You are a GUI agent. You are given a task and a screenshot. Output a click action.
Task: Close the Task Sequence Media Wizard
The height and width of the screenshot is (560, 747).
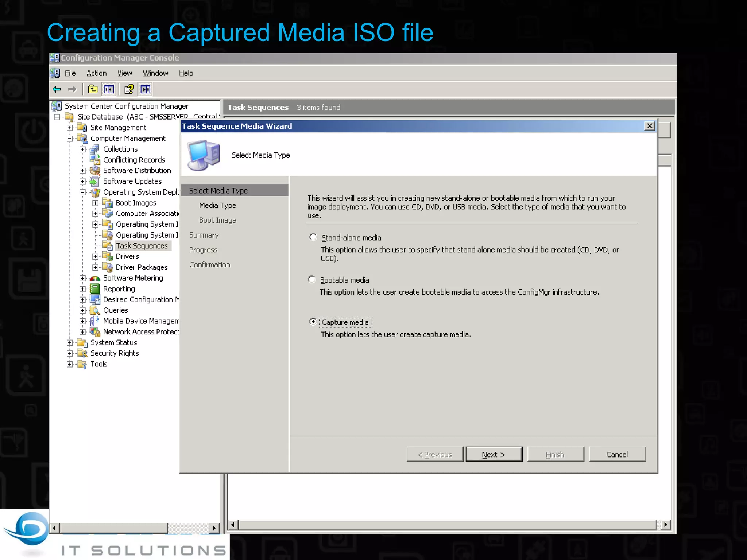(649, 126)
